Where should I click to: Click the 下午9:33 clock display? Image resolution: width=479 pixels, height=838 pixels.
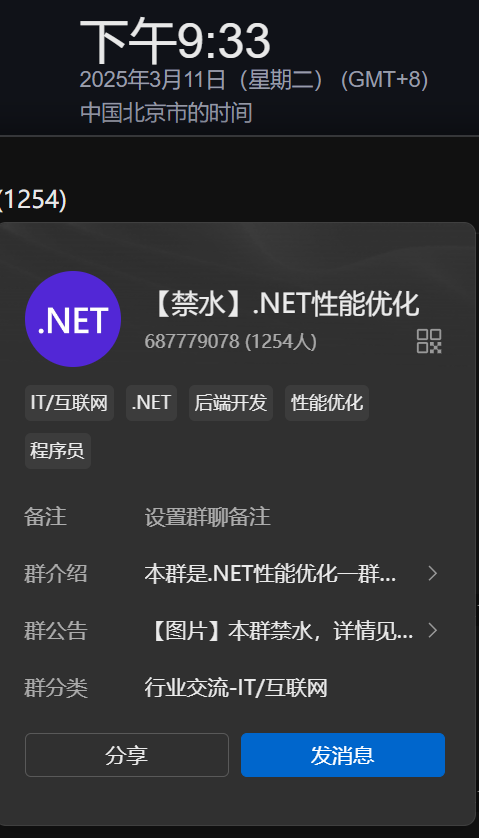coord(175,41)
